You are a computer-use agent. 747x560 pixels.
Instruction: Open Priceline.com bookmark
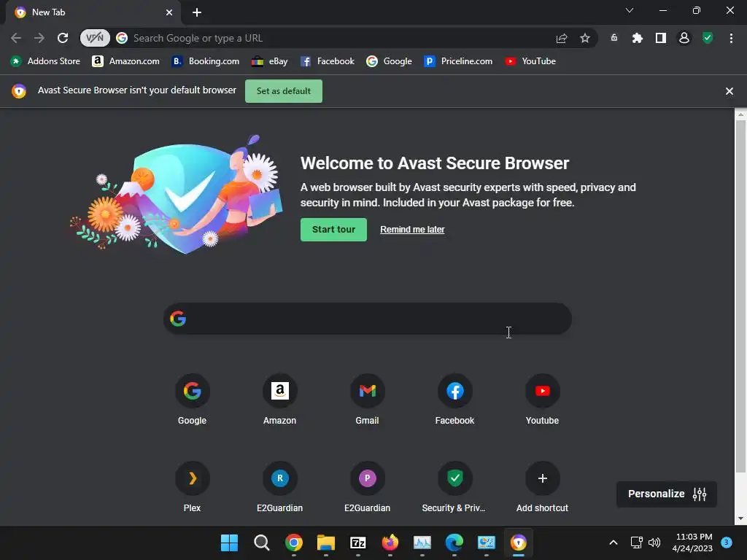click(458, 61)
